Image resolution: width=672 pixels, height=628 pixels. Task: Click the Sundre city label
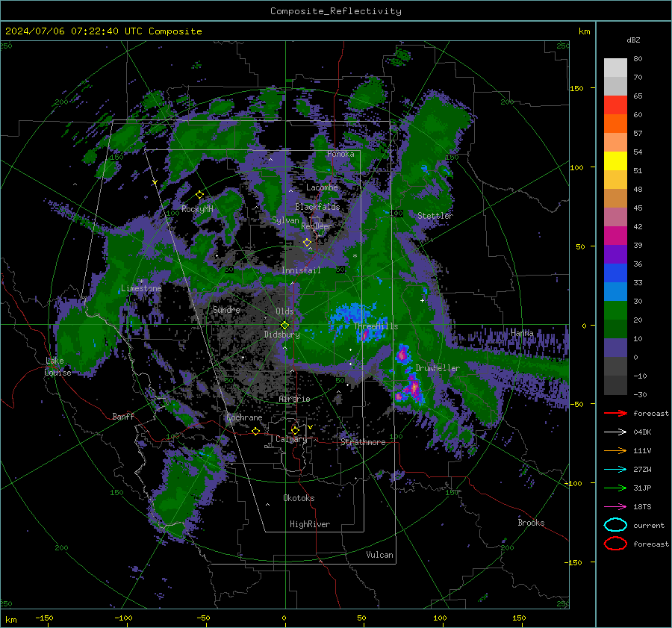pyautogui.click(x=226, y=309)
